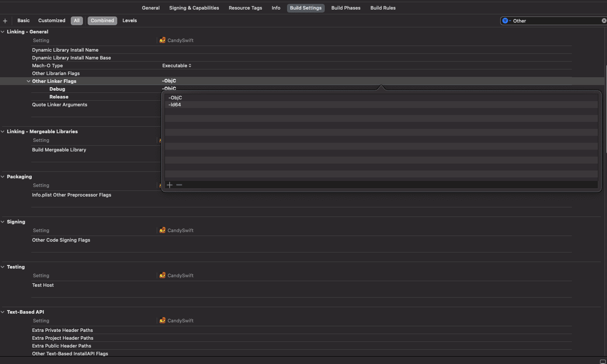Switch the filter to Customized settings
Image resolution: width=607 pixels, height=364 pixels.
52,20
